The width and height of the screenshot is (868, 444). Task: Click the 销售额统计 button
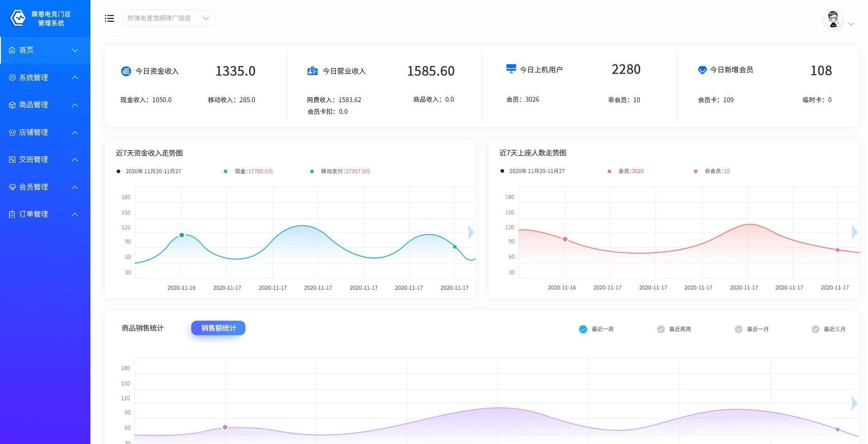218,328
